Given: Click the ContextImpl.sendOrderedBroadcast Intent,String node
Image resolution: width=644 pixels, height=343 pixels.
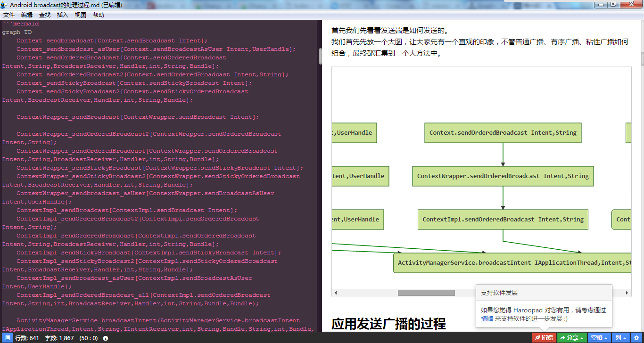Looking at the screenshot, I should tap(503, 220).
